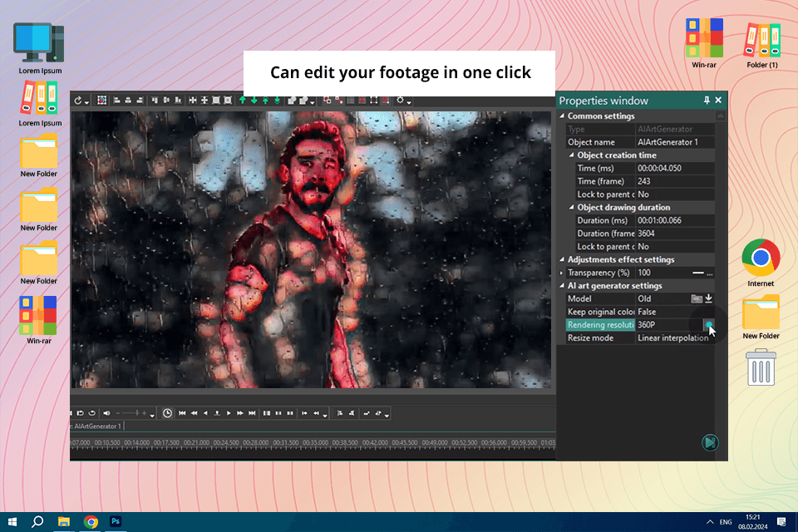Screen dimensions: 798x532
Task: Collapse the Object drawing duration group
Action: (x=572, y=207)
